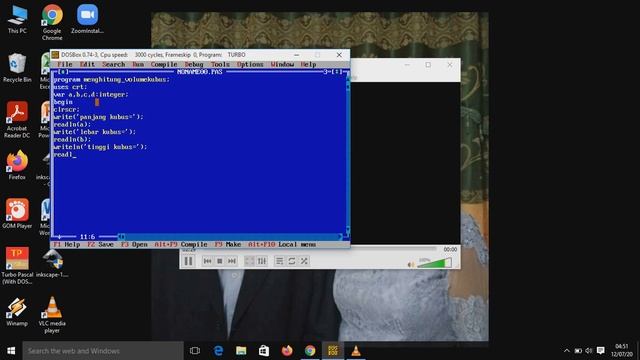Click the horizontal scrollbar left arrow in editor
640x360 pixels.
tap(121, 237)
